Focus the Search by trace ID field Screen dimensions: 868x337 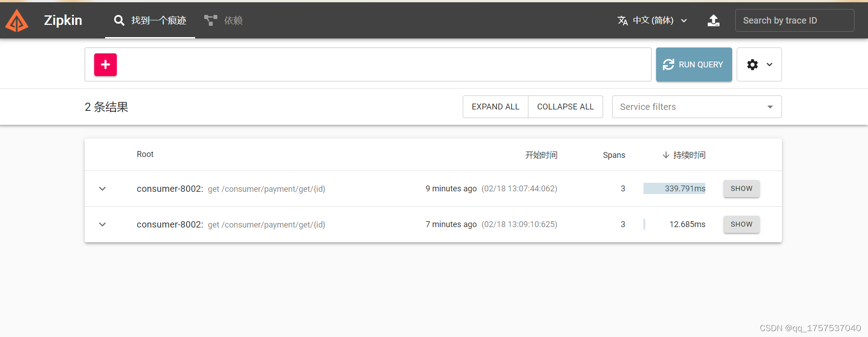pyautogui.click(x=795, y=20)
